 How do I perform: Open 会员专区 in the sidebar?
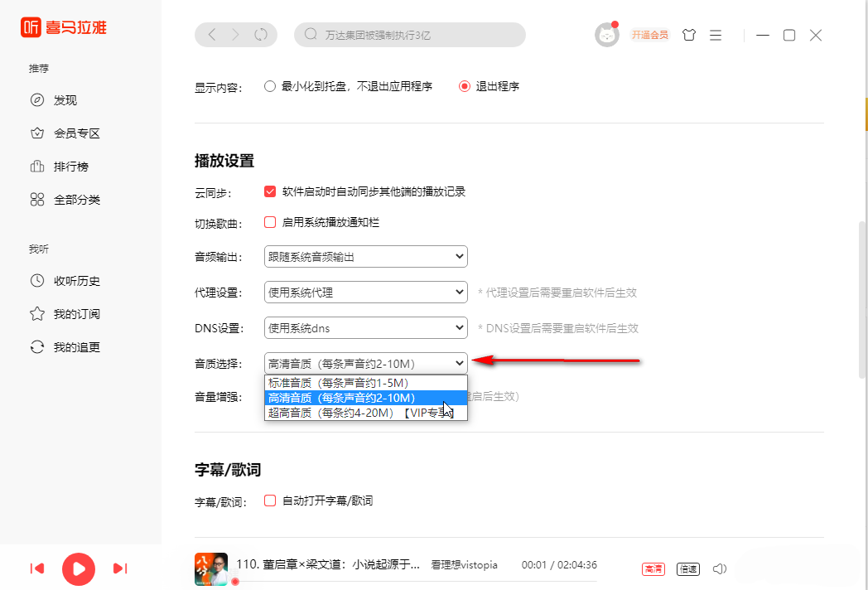77,133
